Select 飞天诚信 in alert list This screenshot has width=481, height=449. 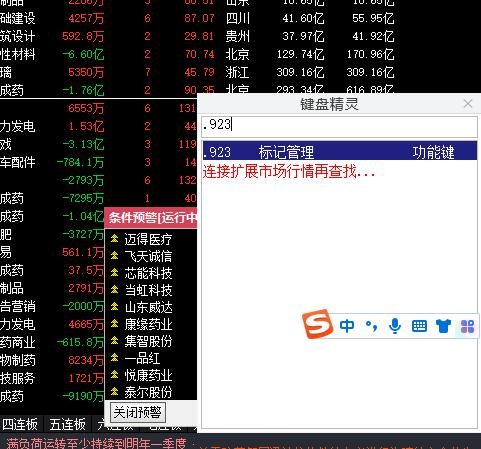tap(148, 256)
